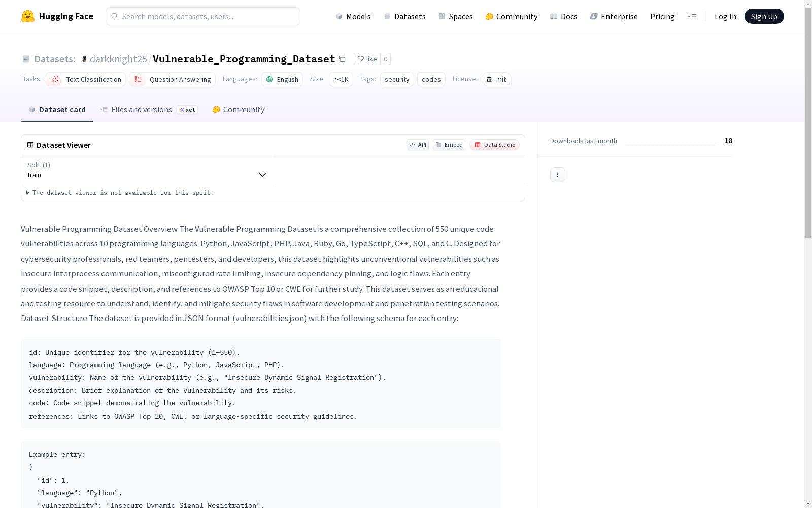Screen dimensions: 812x508
Task: Open the Vulnerable_Programming_Dataset title link
Action: 244,59
